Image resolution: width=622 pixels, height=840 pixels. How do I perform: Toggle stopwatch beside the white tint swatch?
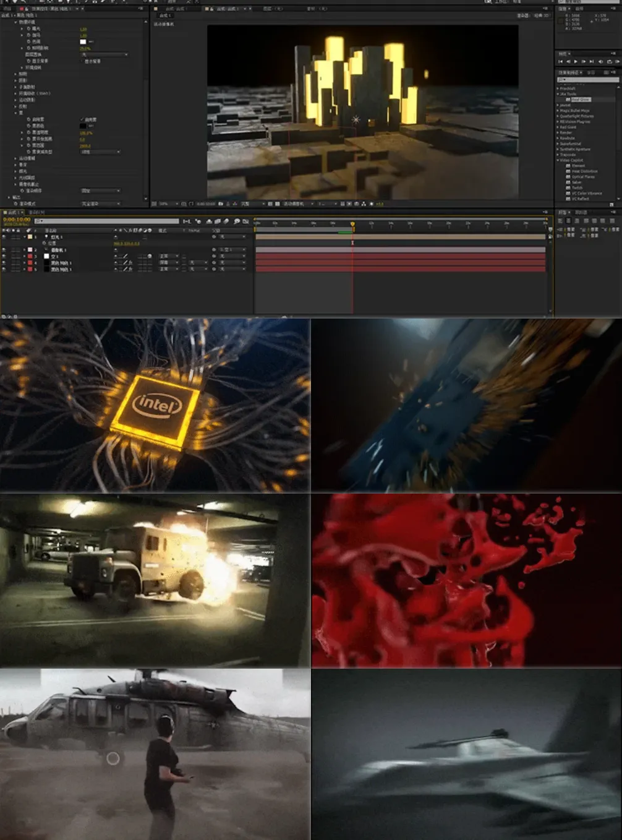tap(28, 41)
